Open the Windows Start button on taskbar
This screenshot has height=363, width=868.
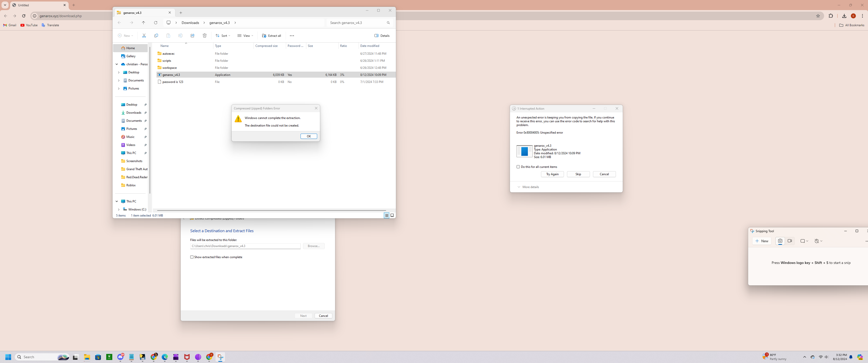point(8,357)
